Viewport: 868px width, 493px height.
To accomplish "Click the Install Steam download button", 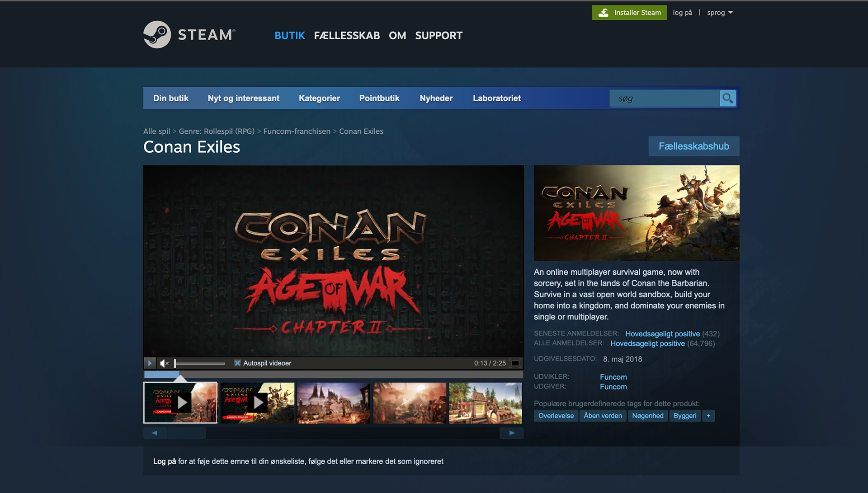I will [629, 13].
